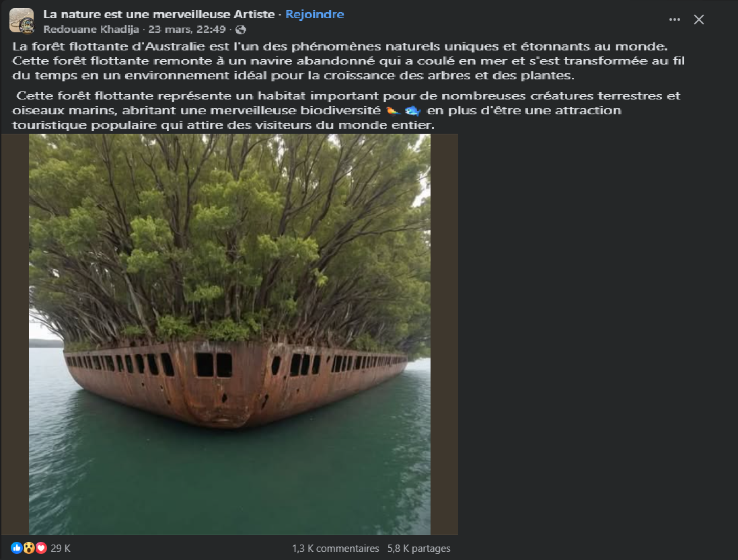The width and height of the screenshot is (738, 560).
Task: Click the bird emoji in the post
Action: point(393,111)
